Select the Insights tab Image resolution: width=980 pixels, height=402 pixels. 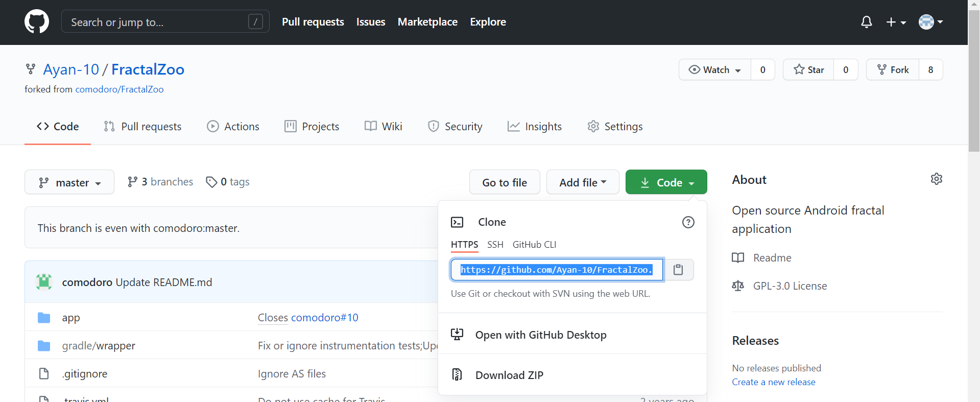pyautogui.click(x=535, y=127)
